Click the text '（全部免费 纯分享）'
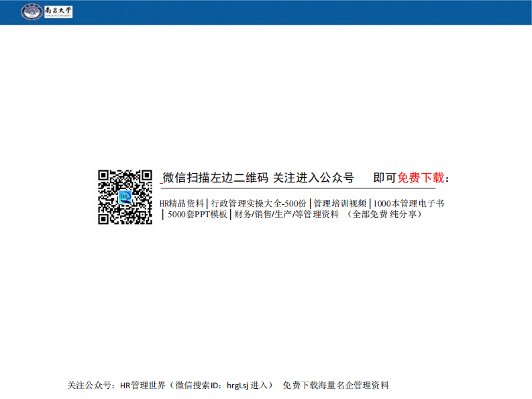532x399 pixels. click(384, 215)
